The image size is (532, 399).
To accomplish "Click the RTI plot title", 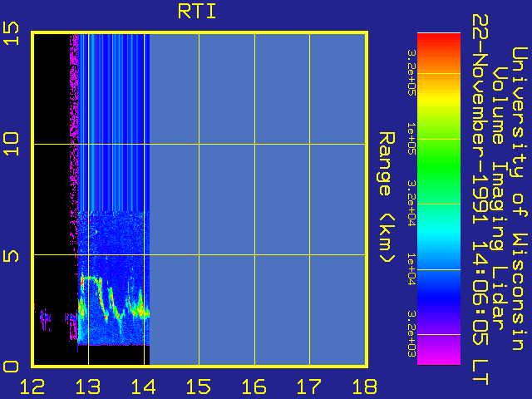I will click(x=197, y=12).
